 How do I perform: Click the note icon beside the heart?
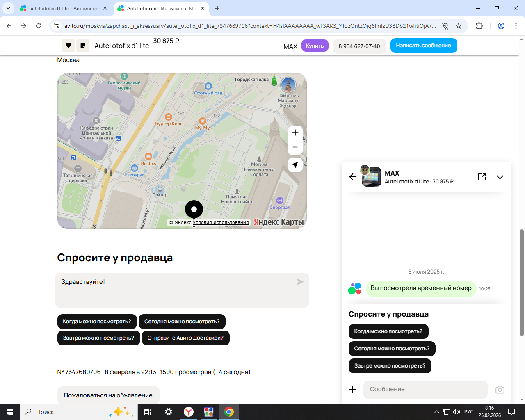83,46
